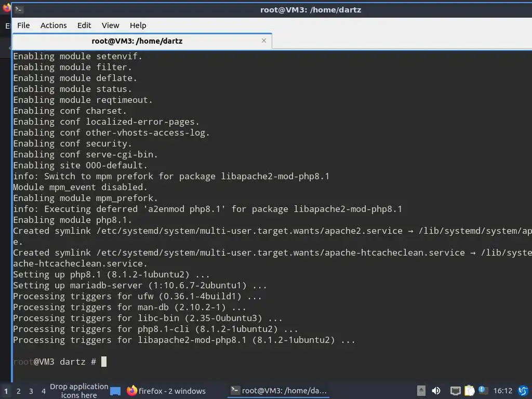This screenshot has height=399, width=532.
Task: Click the show desktop icon in the taskbar
Action: (x=115, y=391)
